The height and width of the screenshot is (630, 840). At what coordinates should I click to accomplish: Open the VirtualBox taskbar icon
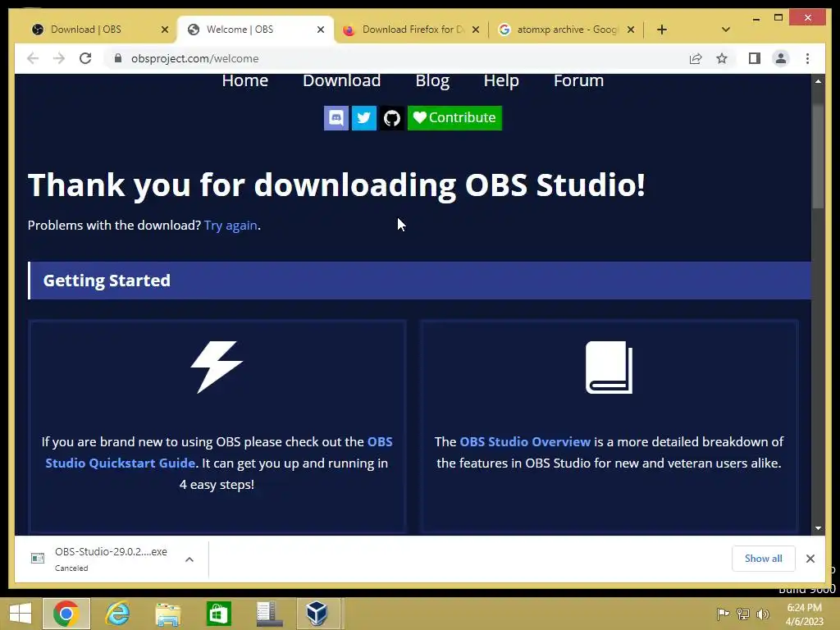pyautogui.click(x=317, y=614)
